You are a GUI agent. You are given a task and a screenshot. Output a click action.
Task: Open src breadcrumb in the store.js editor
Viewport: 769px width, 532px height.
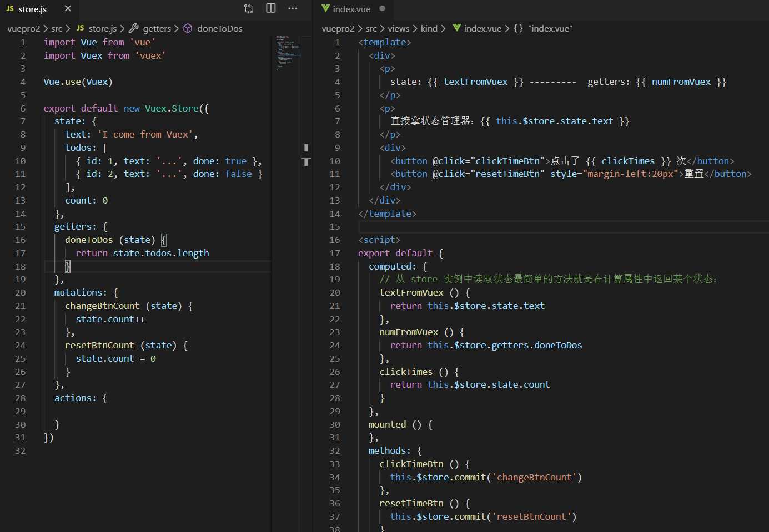[57, 28]
